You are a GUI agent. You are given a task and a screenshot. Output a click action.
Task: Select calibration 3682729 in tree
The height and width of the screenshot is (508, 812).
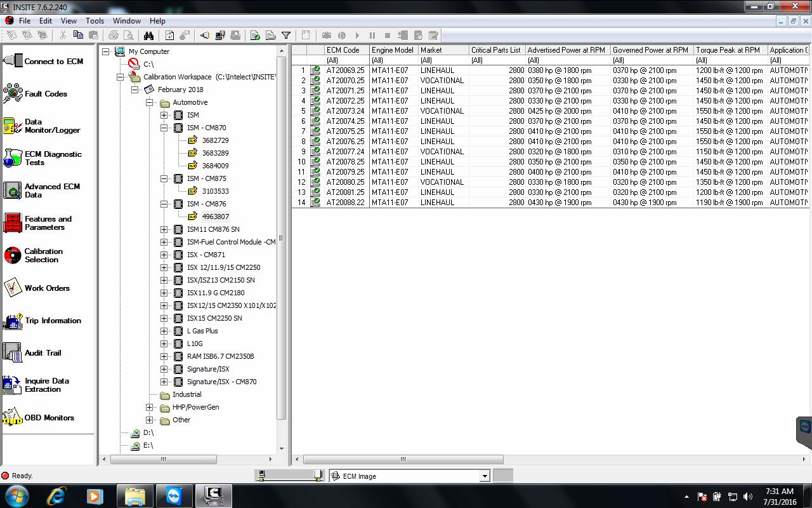[215, 140]
